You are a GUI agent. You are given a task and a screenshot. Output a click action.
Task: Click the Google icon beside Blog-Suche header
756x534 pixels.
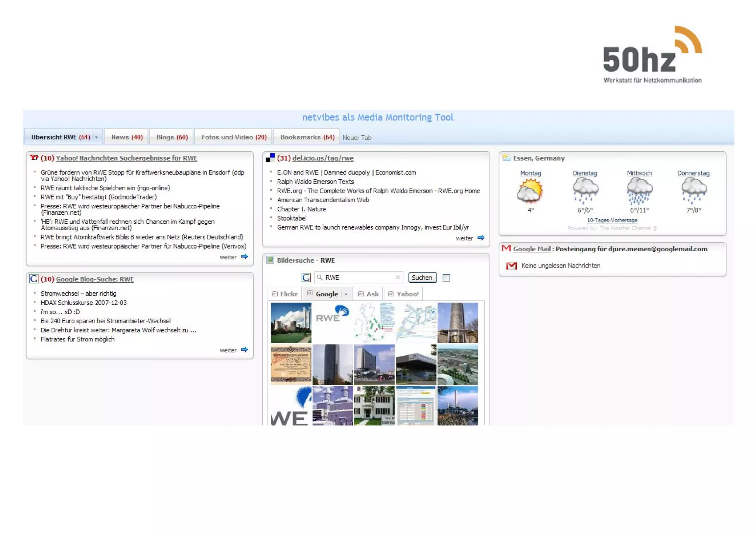(34, 279)
